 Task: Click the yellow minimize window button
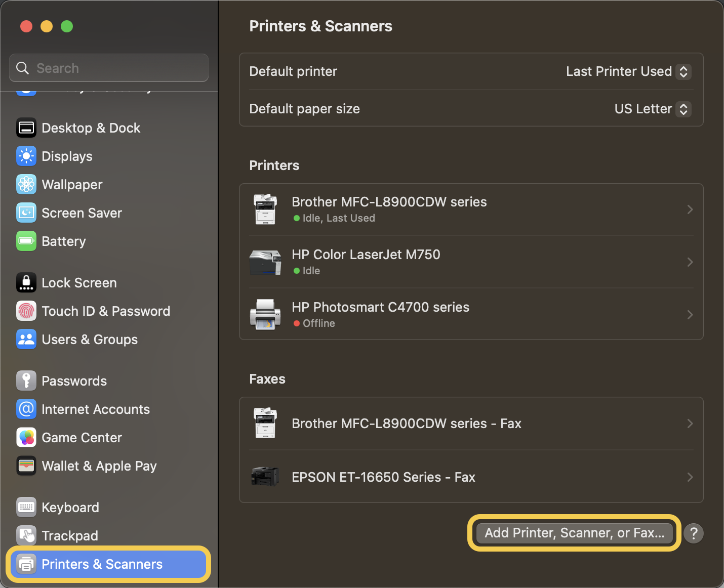pos(47,26)
